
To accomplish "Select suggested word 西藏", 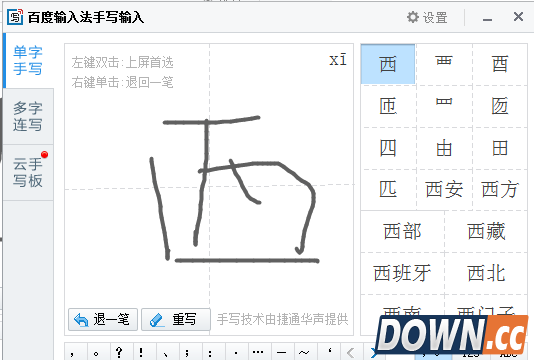I will [x=486, y=232].
